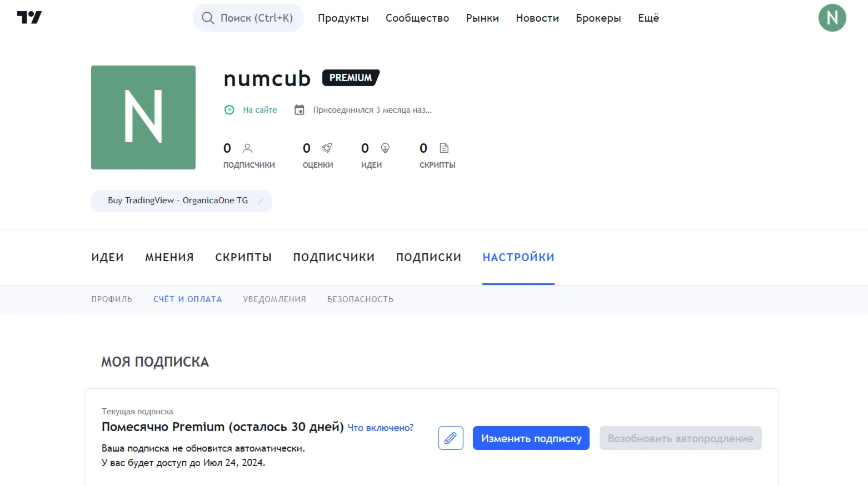Switch to the ИДЕИ tab
This screenshot has height=486, width=868.
pyautogui.click(x=108, y=257)
